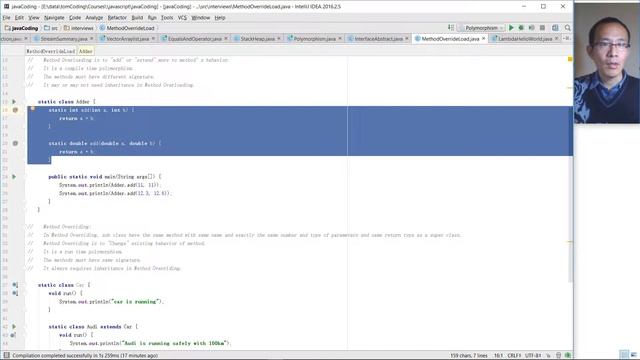This screenshot has height=360, width=640.
Task: Click overriding-method gutter icon at Audi run()
Action: point(13,335)
